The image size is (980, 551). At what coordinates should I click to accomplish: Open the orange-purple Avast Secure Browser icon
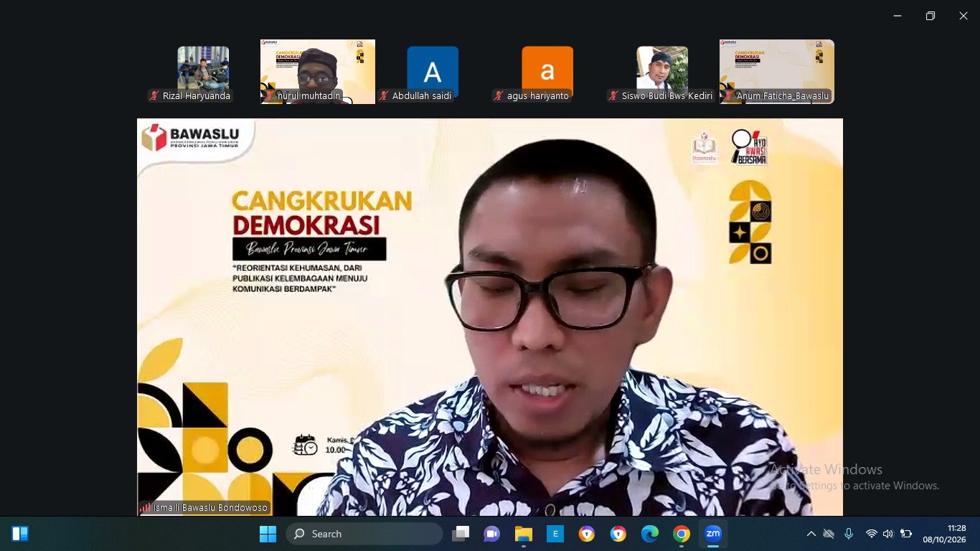point(587,534)
